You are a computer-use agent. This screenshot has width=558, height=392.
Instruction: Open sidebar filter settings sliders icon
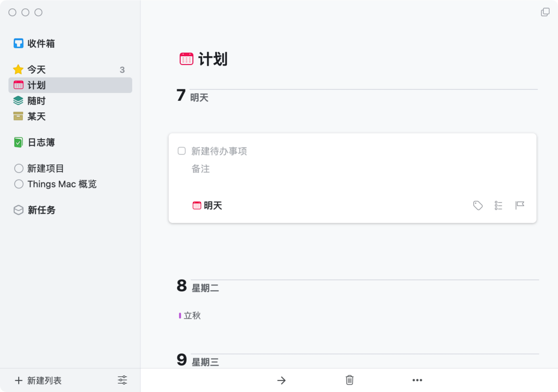tap(122, 380)
